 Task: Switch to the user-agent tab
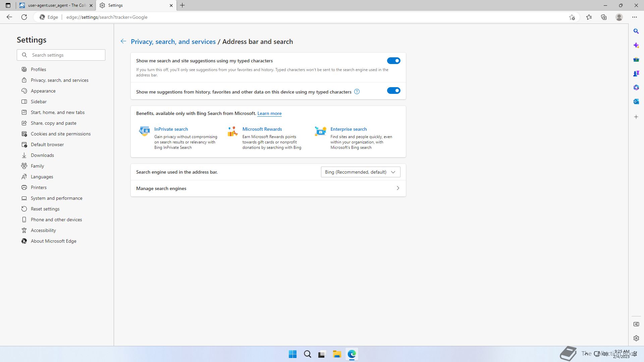coord(56,5)
